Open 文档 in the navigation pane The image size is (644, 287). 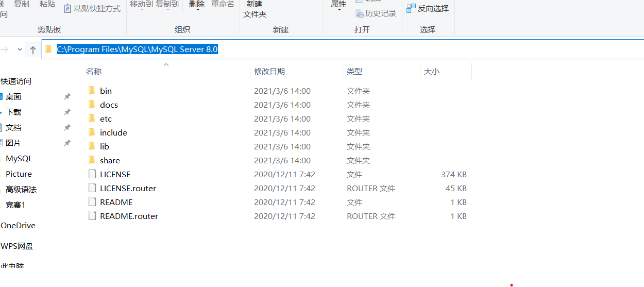click(13, 128)
